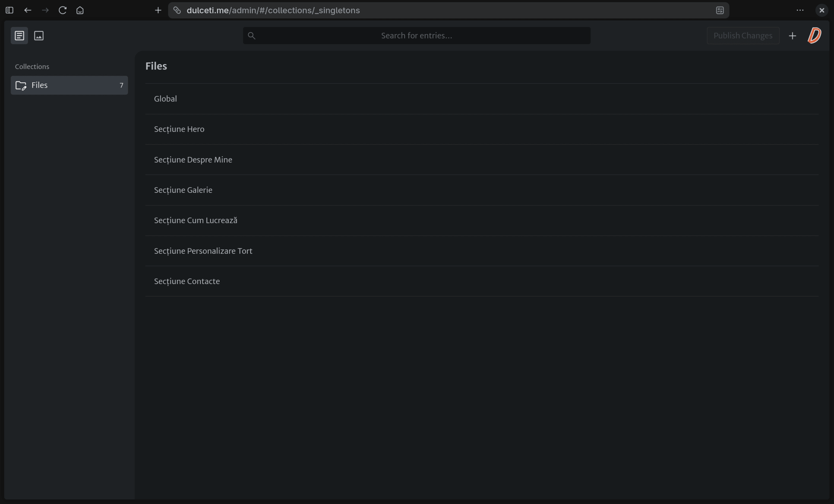The height and width of the screenshot is (504, 834).
Task: Open the browser three-dot menu
Action: click(800, 10)
